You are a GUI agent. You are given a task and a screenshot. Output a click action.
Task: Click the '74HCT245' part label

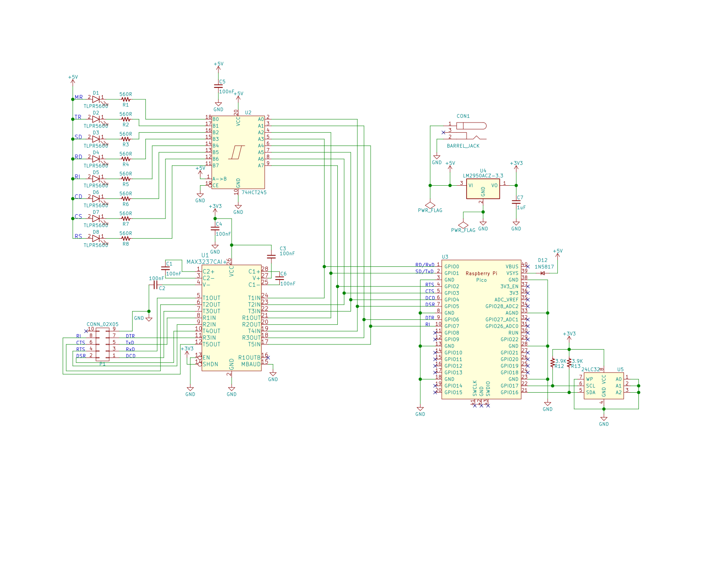(254, 193)
